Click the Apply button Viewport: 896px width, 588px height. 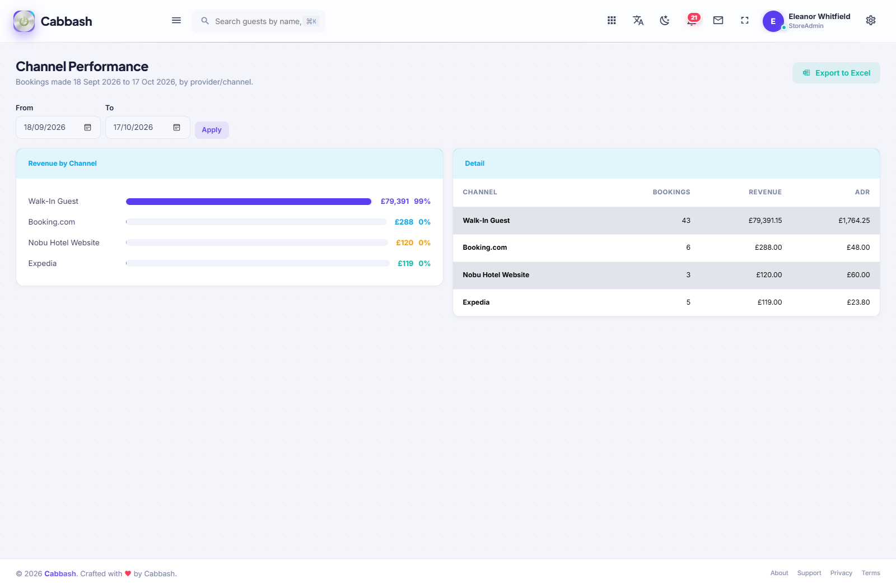[212, 130]
